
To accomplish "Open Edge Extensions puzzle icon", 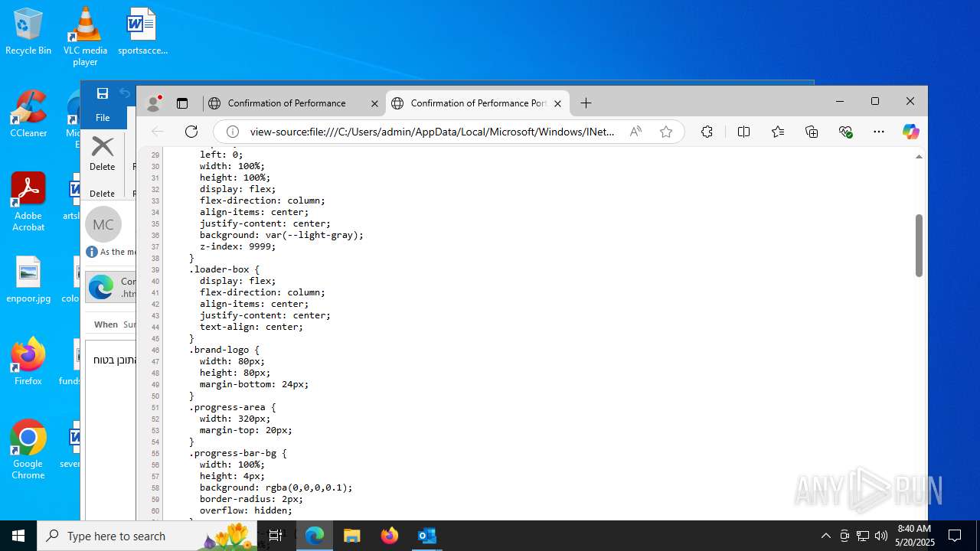I will (707, 132).
